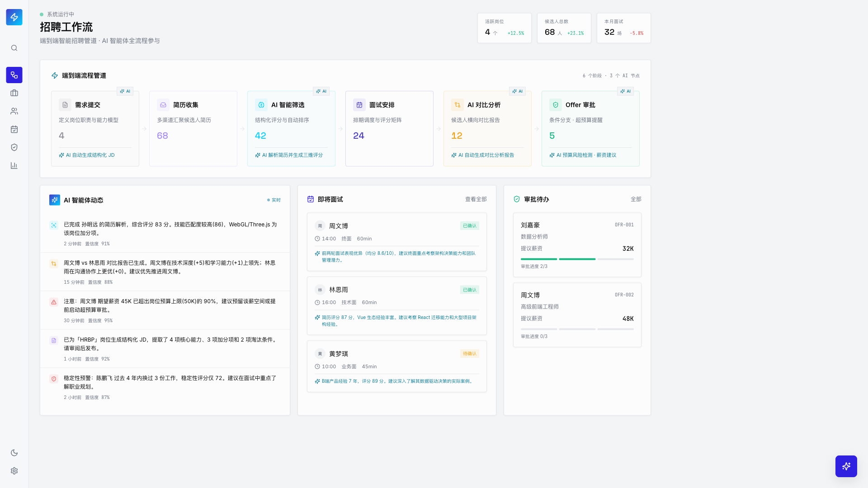Open settings gear in sidebar
868x488 pixels.
tap(14, 471)
